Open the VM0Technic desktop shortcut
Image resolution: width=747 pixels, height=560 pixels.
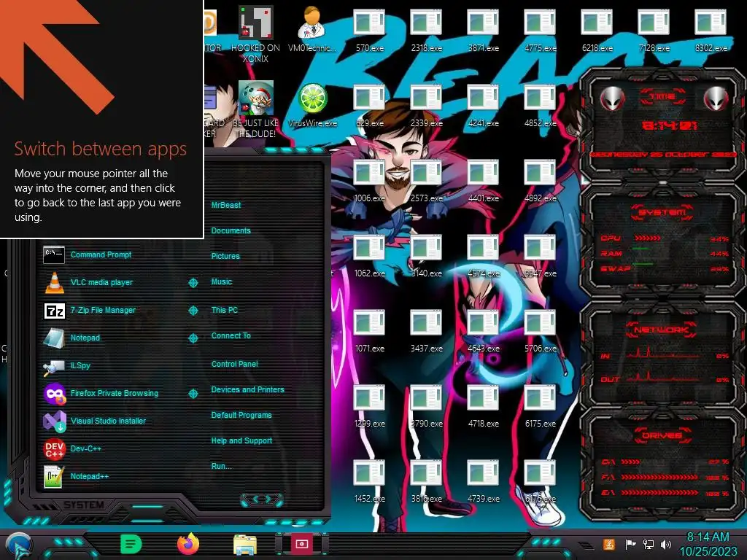312,29
